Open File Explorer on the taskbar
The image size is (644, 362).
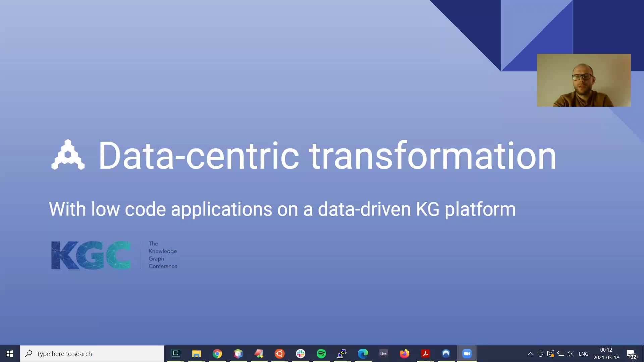coord(197,353)
